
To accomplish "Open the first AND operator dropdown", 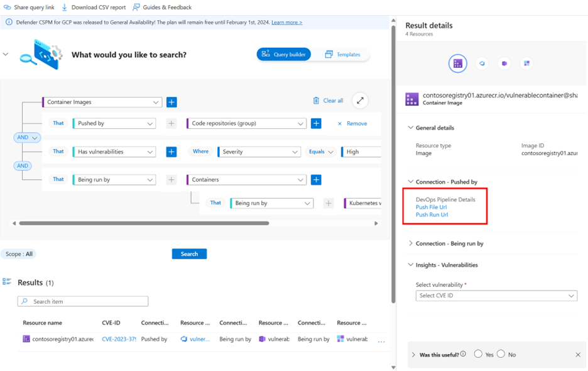I will [27, 138].
